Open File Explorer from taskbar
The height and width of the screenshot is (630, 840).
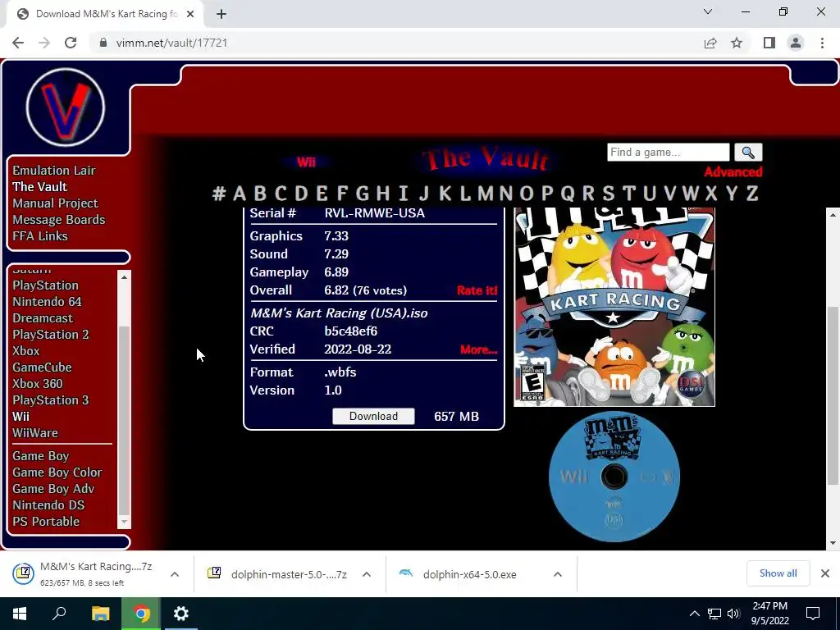point(100,614)
